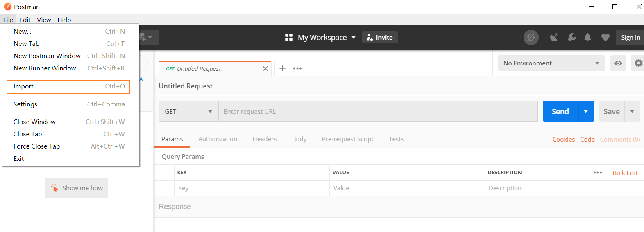Switch to the Authorization tab

point(218,139)
